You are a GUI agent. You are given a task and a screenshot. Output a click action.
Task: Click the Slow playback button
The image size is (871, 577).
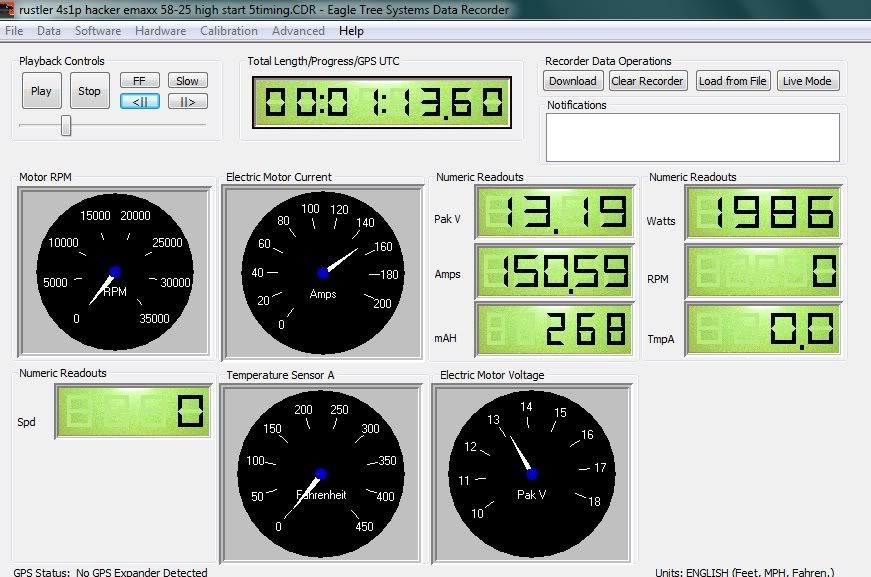pos(187,81)
